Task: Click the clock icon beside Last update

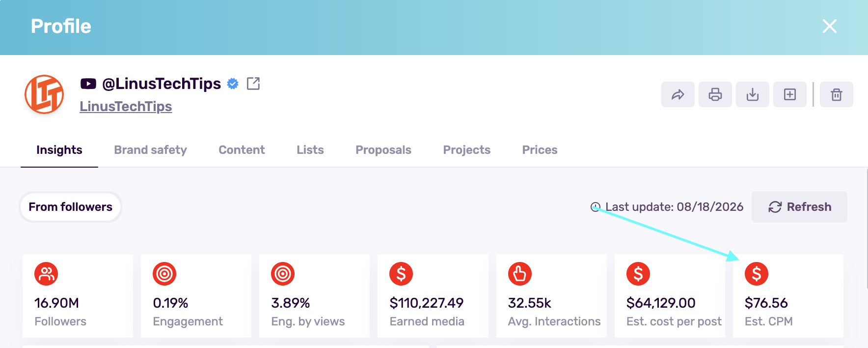Action: tap(595, 207)
